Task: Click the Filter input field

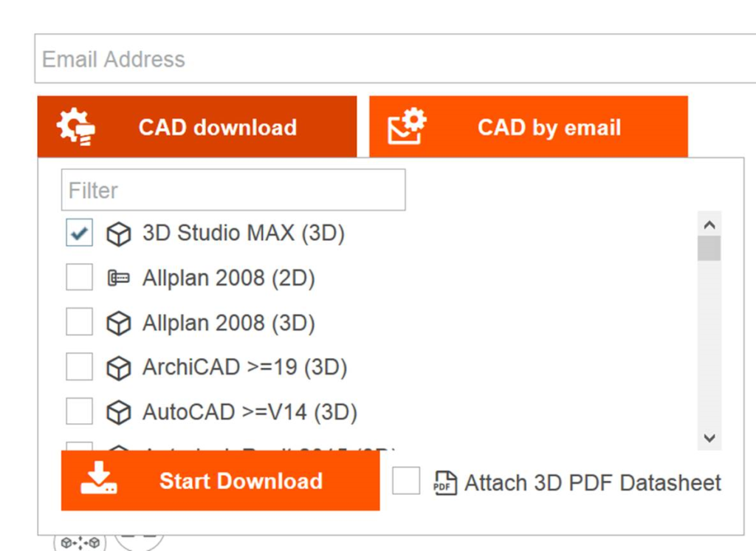Action: pos(233,190)
